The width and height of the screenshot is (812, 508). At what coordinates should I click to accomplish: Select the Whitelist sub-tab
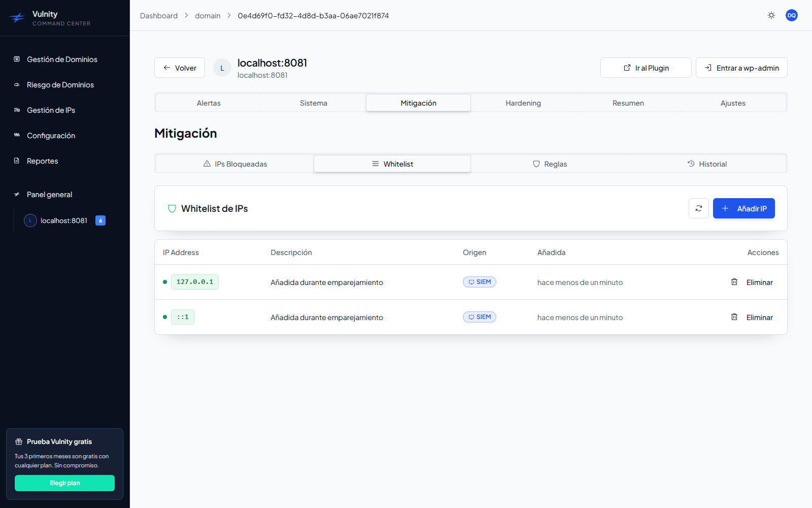click(392, 164)
